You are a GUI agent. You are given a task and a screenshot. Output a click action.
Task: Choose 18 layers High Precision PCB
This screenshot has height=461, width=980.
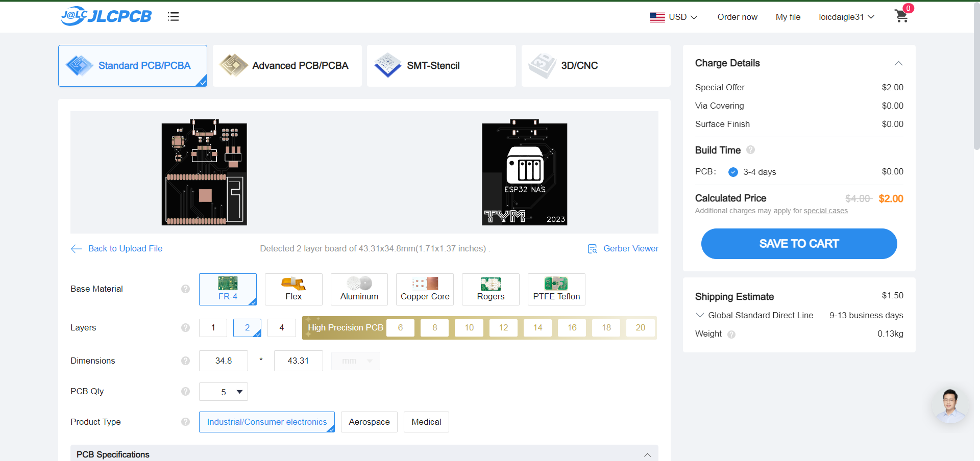(606, 327)
